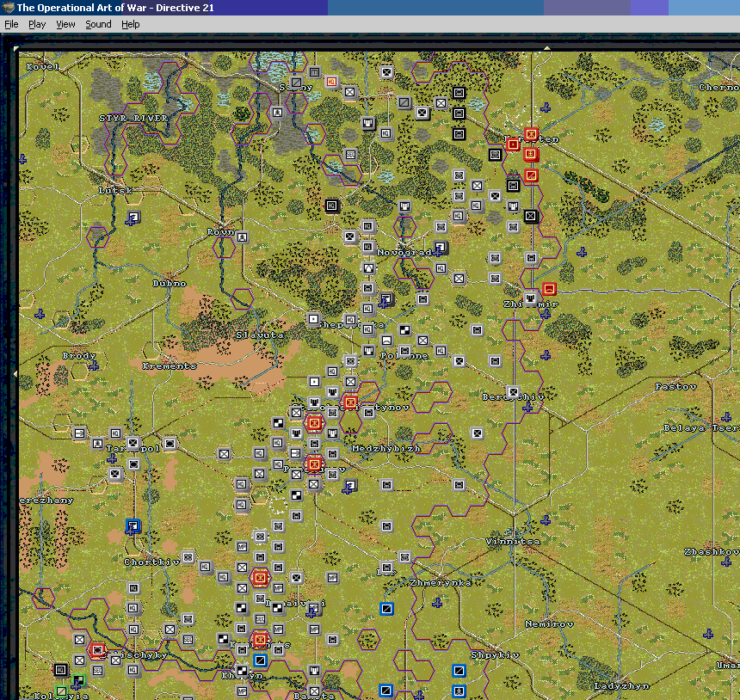Viewport: 740px width, 700px height.
Task: Select the HQ counter above Tarnopol label
Action: coord(115,433)
